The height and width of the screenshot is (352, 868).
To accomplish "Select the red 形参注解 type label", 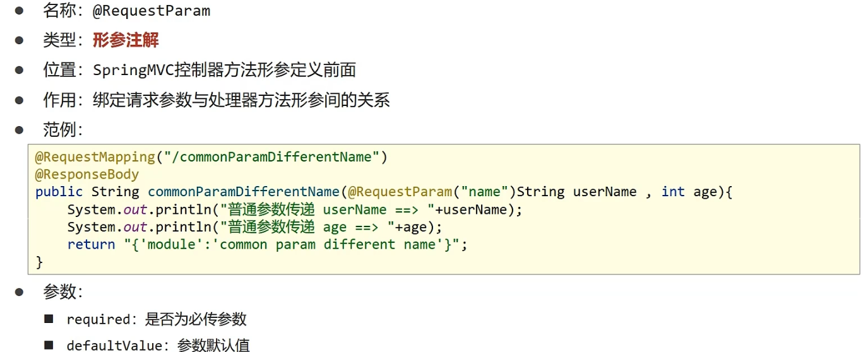I will point(126,40).
